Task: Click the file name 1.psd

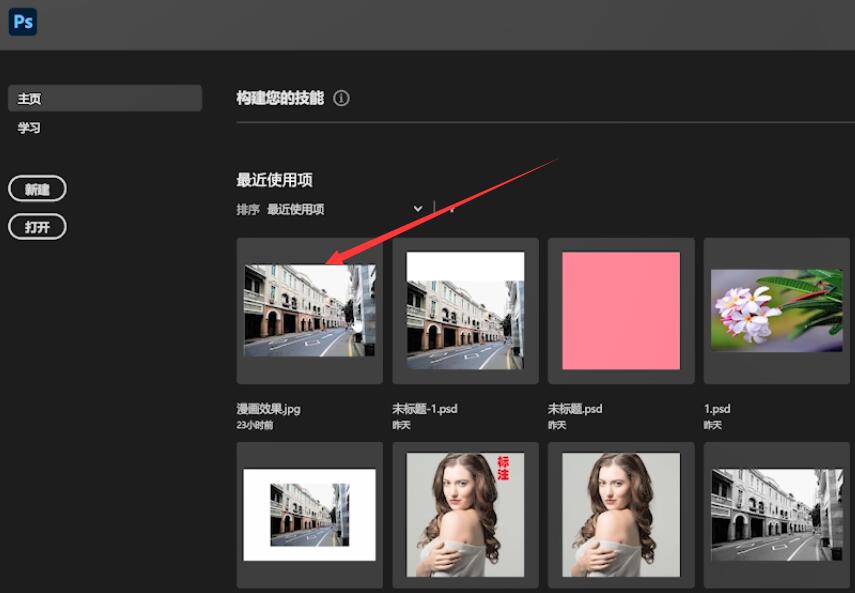Action: click(x=717, y=408)
